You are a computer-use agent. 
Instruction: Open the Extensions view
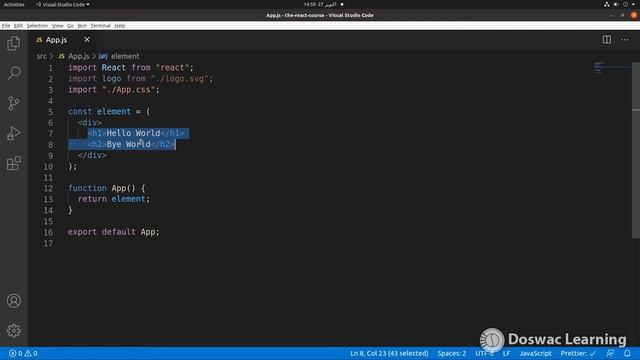pyautogui.click(x=13, y=163)
